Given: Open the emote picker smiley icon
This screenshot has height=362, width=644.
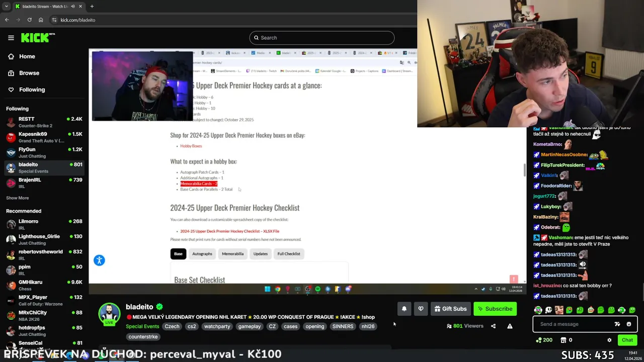Looking at the screenshot, I should [628, 324].
